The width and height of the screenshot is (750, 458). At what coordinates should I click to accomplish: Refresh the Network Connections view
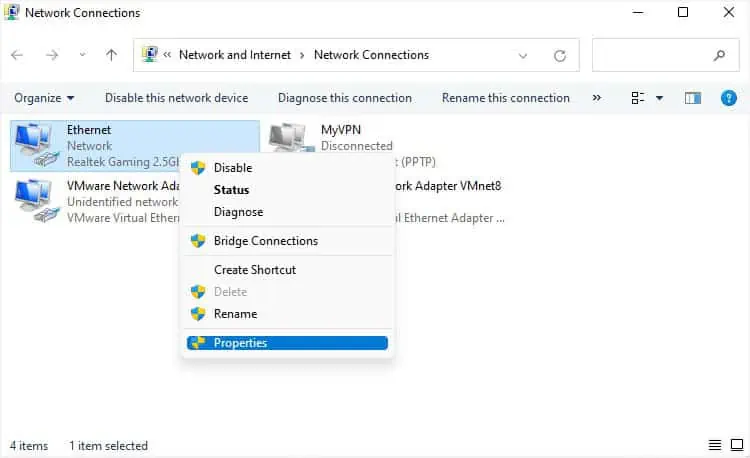pos(560,56)
